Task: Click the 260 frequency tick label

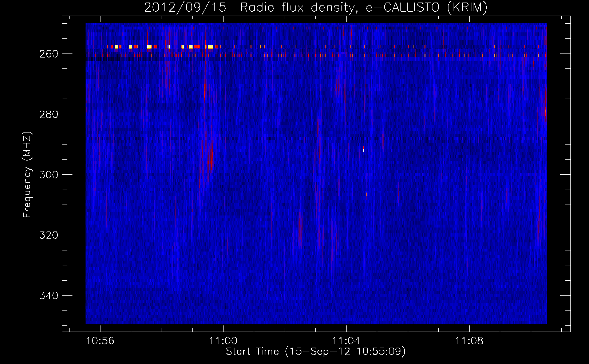Action: click(49, 54)
